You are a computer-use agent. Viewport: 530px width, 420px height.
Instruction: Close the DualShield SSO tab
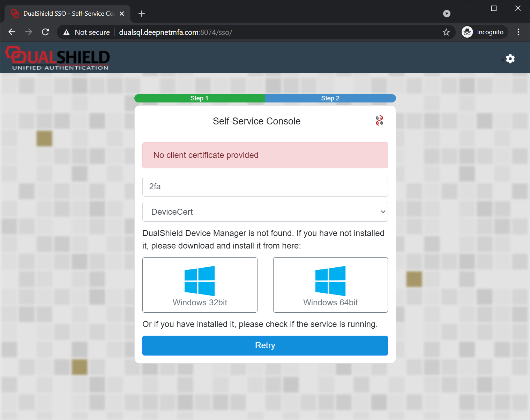coord(122,14)
